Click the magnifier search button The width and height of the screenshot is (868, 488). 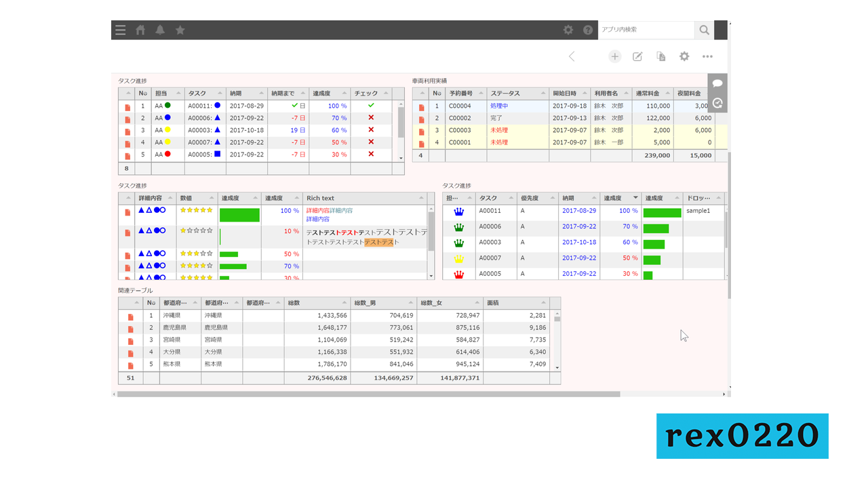704,30
